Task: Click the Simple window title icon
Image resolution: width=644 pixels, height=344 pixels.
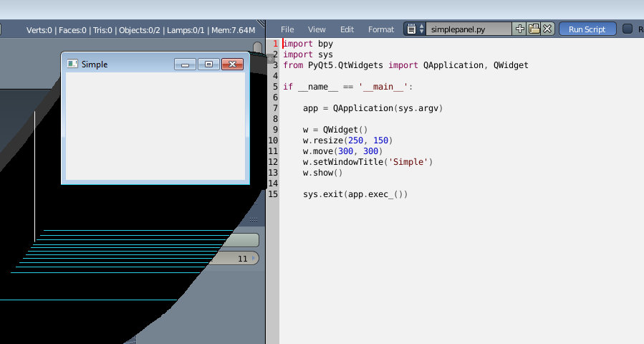Action: coord(72,64)
